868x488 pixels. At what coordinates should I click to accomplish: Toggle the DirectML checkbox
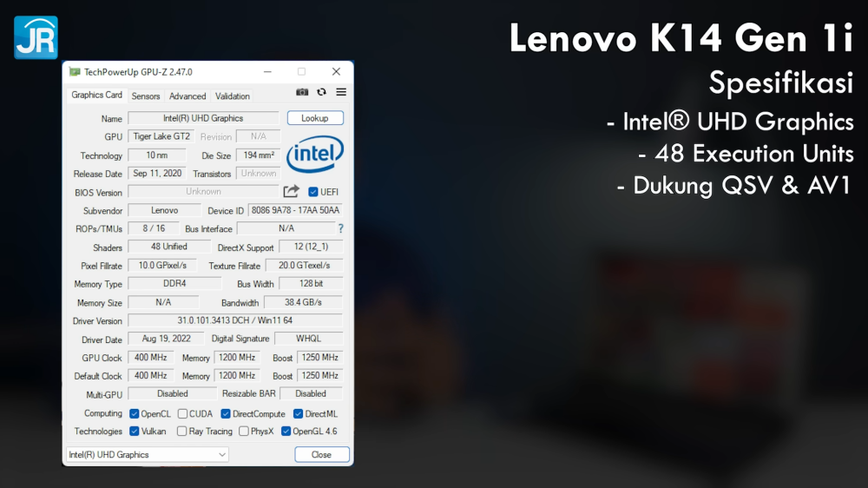[x=298, y=414]
